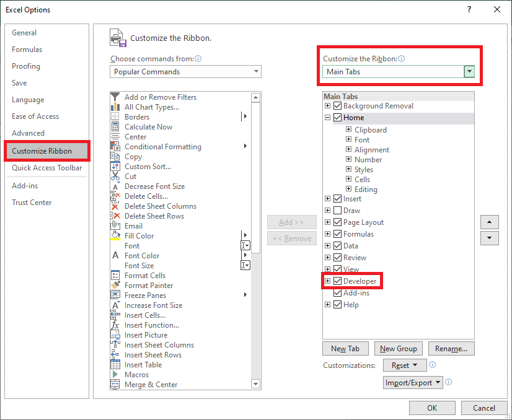Click the Freeze Panes icon
This screenshot has height=420, width=512.
[115, 295]
